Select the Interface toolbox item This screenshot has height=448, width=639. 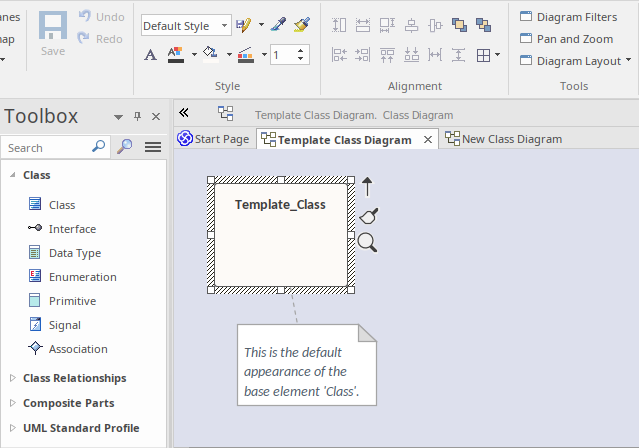[x=72, y=229]
